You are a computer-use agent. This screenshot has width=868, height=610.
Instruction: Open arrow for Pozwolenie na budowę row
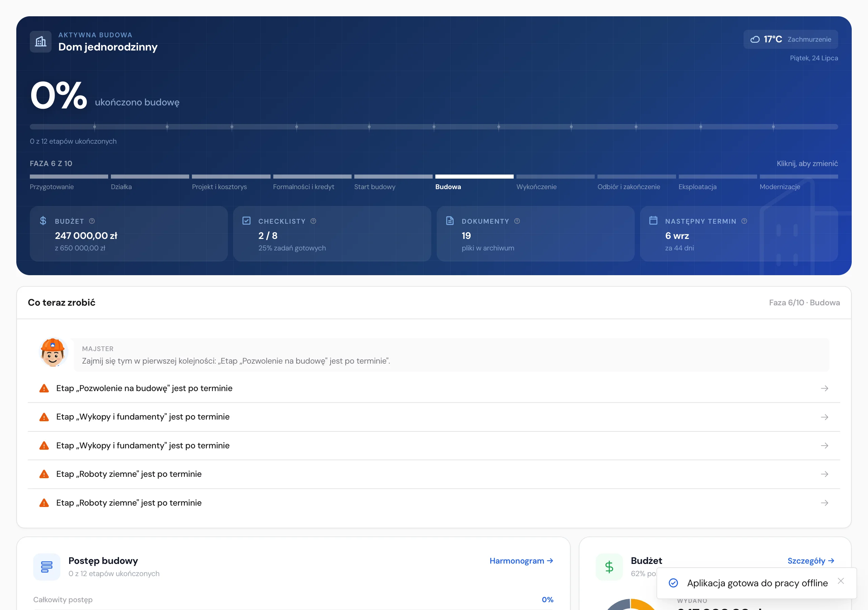click(x=825, y=388)
